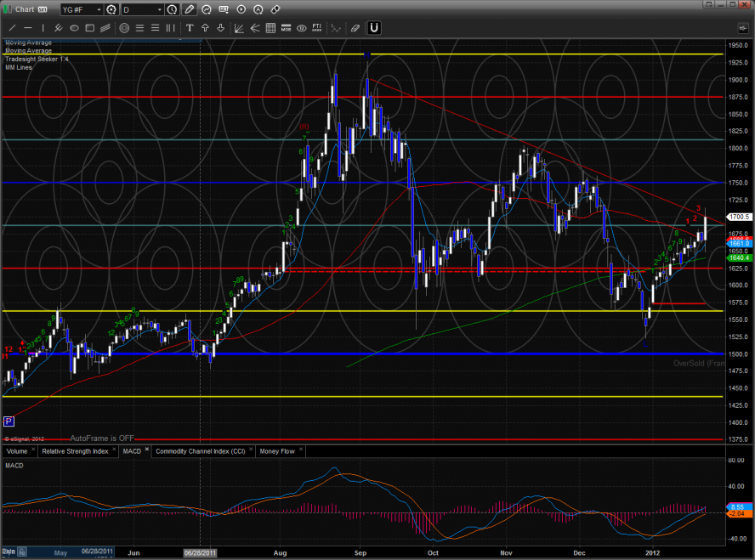Click the green 1640.4 price label
Image resolution: width=755 pixels, height=560 pixels.
pos(739,257)
